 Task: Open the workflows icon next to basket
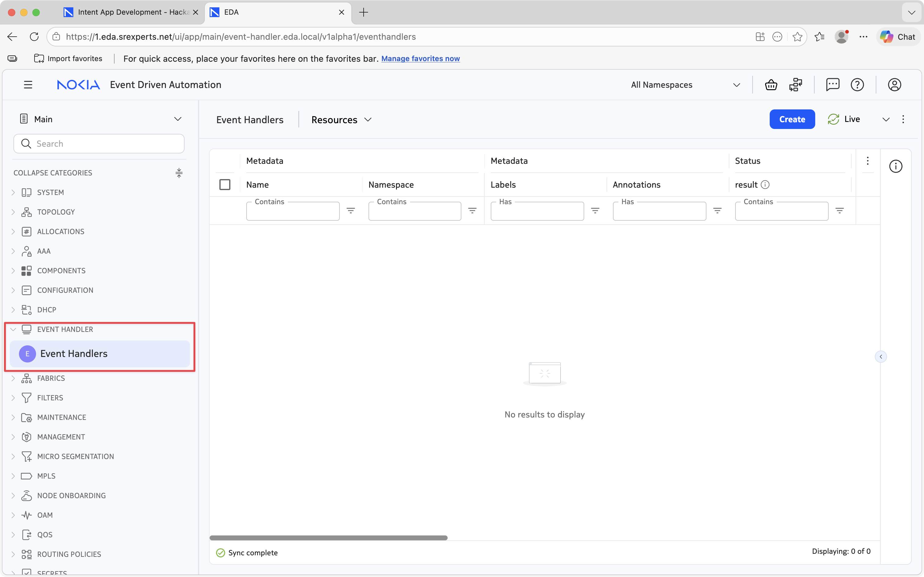(795, 85)
